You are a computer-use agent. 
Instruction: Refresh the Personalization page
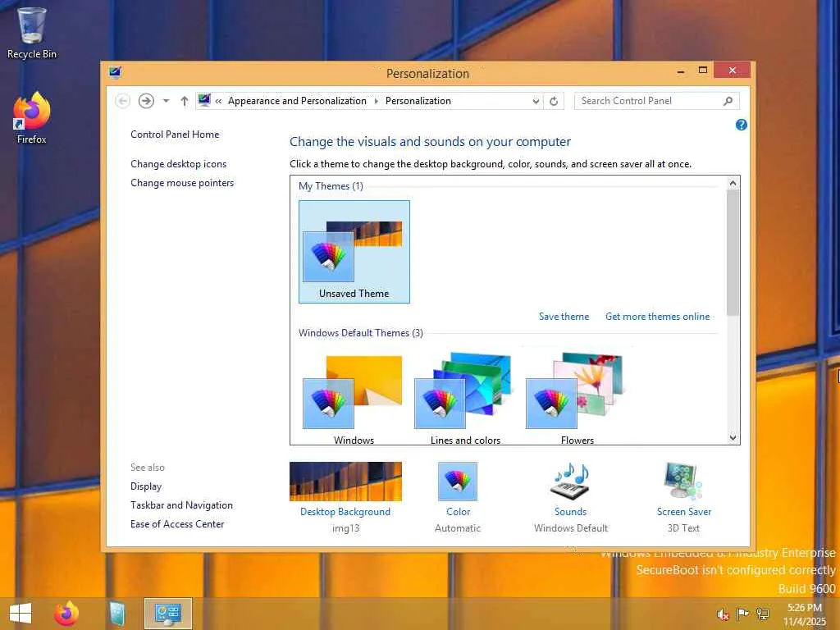(554, 101)
